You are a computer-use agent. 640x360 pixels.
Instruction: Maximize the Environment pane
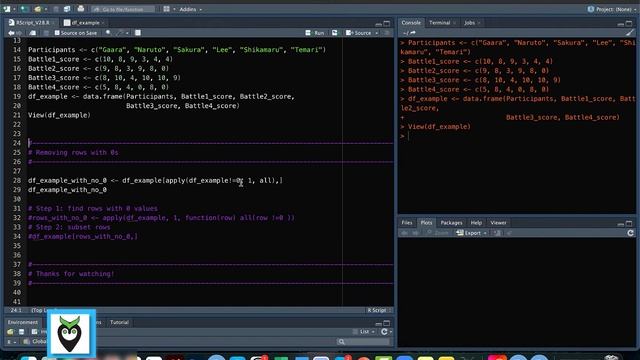pos(387,323)
